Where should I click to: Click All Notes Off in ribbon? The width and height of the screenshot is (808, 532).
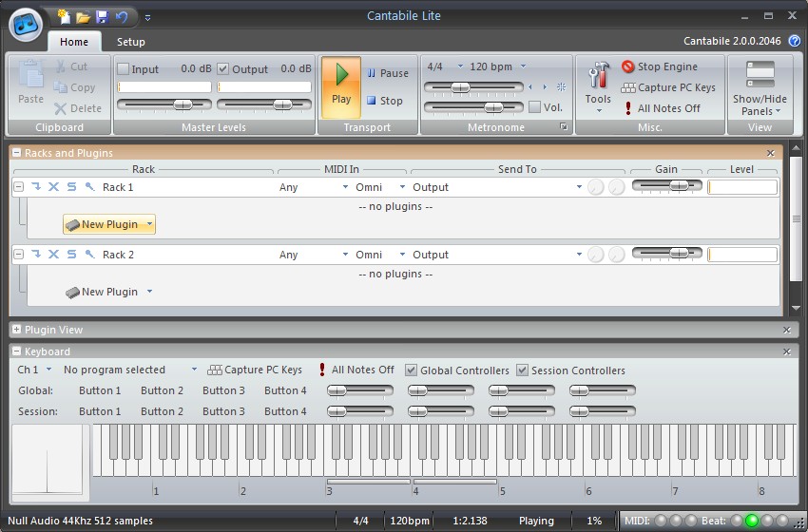tap(662, 108)
